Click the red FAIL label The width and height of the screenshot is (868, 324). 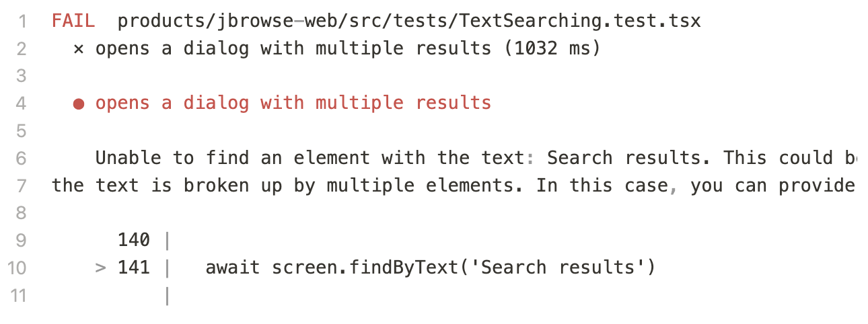pos(73,22)
